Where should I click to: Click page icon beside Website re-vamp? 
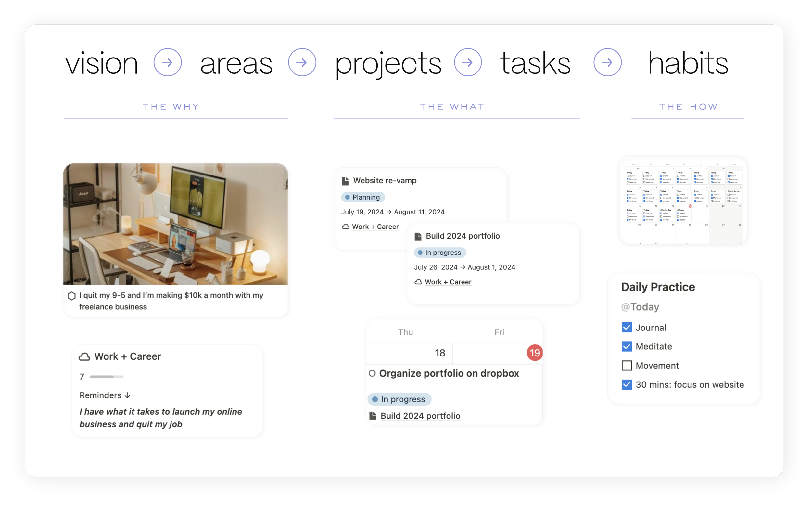[x=345, y=181]
